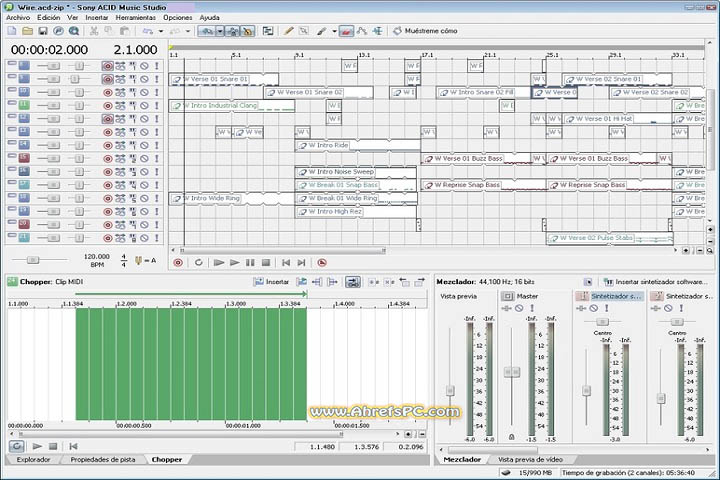Select the W Intro Noise Sweep clip
The width and height of the screenshot is (720, 480).
pyautogui.click(x=356, y=172)
